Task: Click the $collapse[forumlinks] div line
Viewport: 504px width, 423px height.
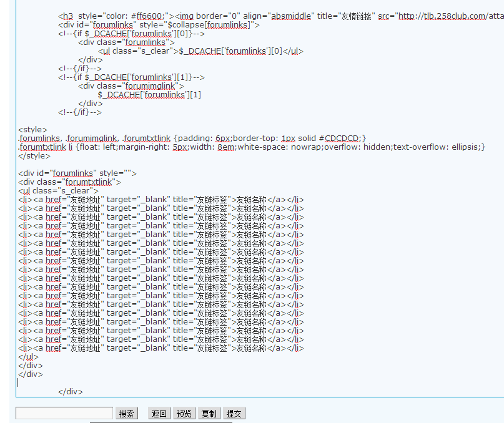Action: coord(159,25)
